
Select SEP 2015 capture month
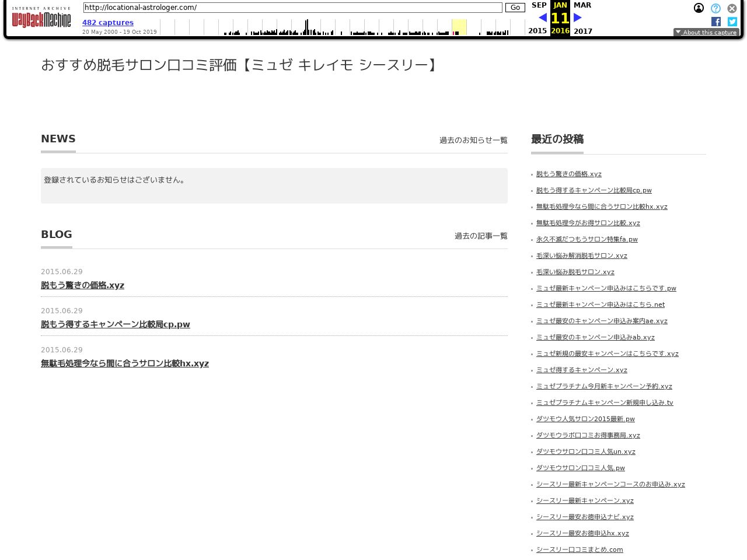(539, 5)
